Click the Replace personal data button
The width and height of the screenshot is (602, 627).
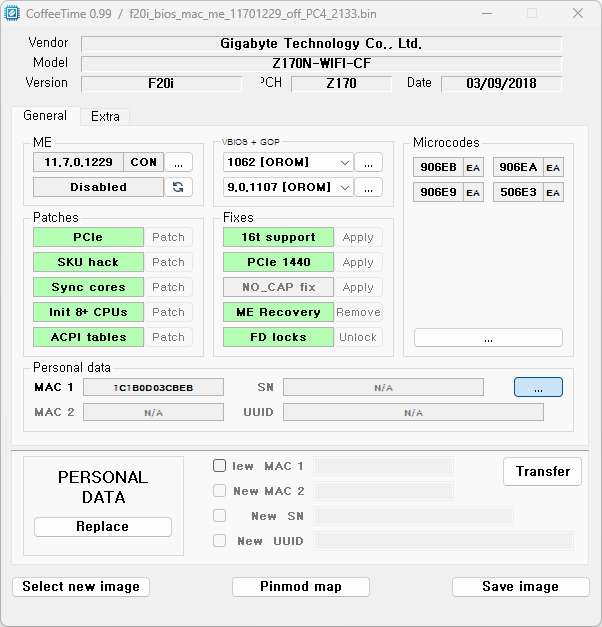click(103, 527)
